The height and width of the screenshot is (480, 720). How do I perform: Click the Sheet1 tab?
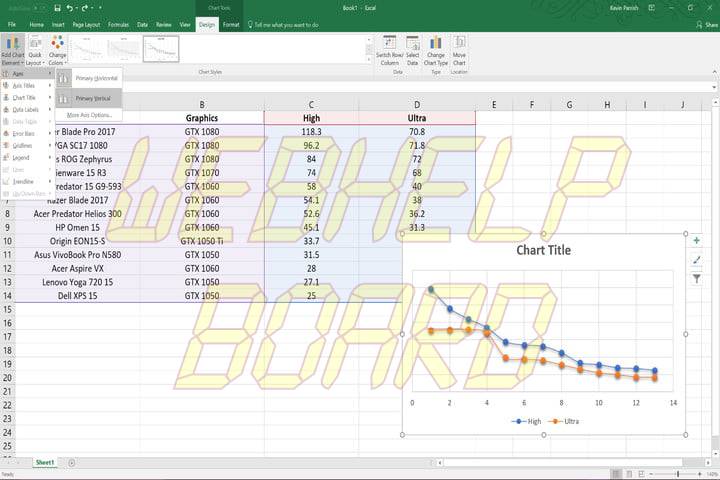click(x=45, y=463)
